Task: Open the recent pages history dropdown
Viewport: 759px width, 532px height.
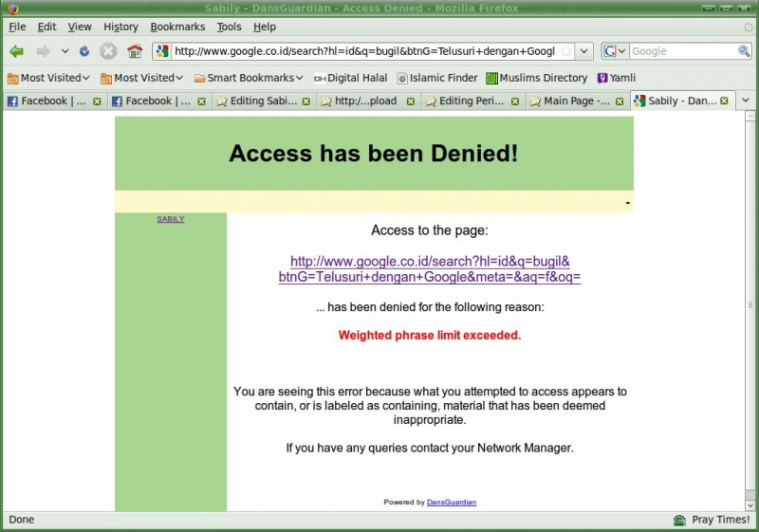Action: pyautogui.click(x=65, y=51)
